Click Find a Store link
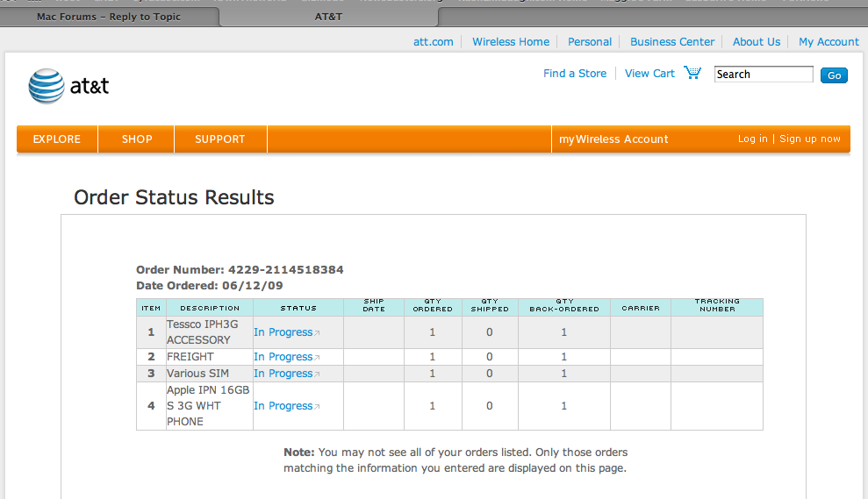Viewport: 868px width, 499px height. pos(575,73)
